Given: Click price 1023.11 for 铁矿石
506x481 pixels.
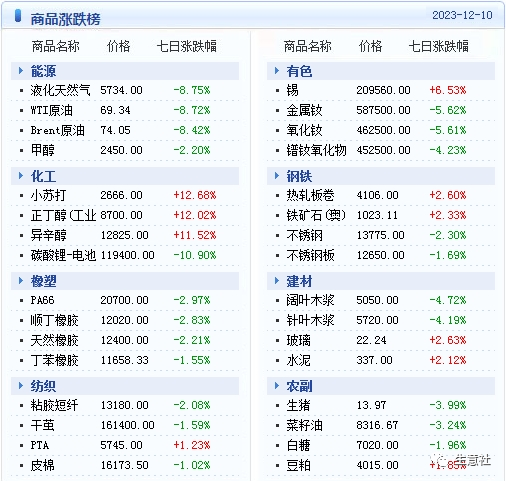Looking at the screenshot, I should (x=377, y=215).
